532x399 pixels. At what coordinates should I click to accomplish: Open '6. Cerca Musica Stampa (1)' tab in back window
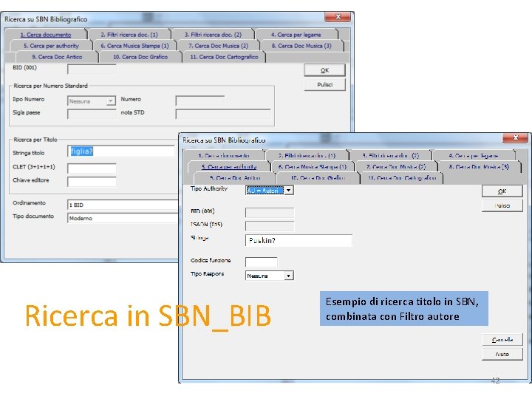tap(134, 46)
